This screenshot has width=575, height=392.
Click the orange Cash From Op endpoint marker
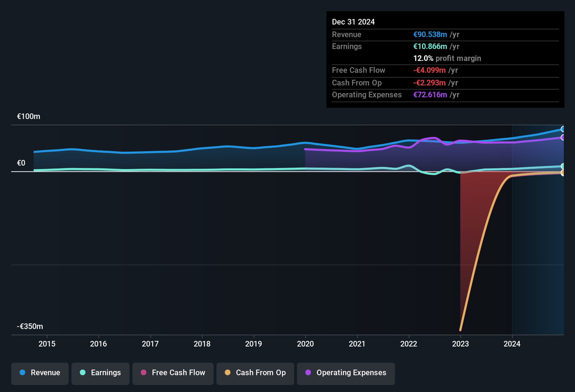point(563,173)
